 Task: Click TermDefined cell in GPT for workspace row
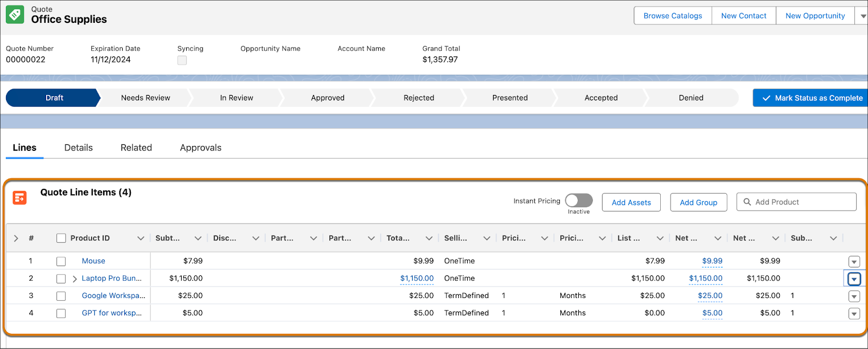coord(467,313)
